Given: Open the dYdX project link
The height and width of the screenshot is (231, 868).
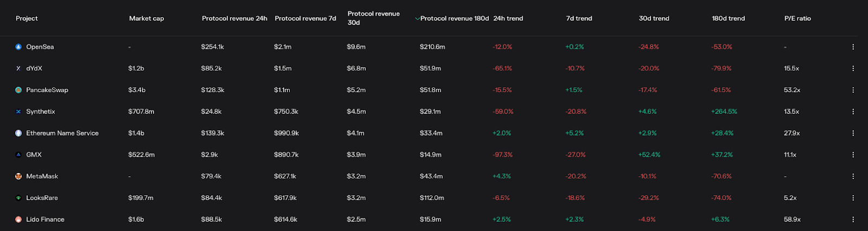Looking at the screenshot, I should [34, 68].
